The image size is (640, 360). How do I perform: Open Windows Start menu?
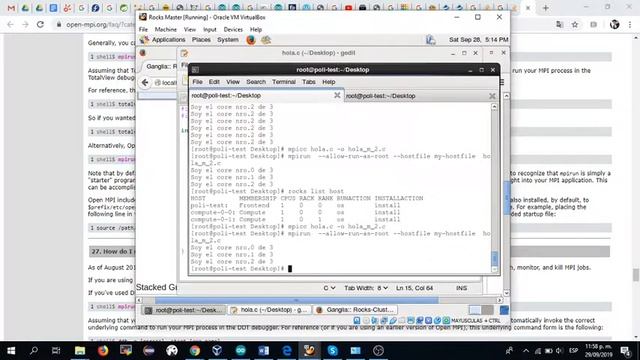pyautogui.click(x=11, y=351)
